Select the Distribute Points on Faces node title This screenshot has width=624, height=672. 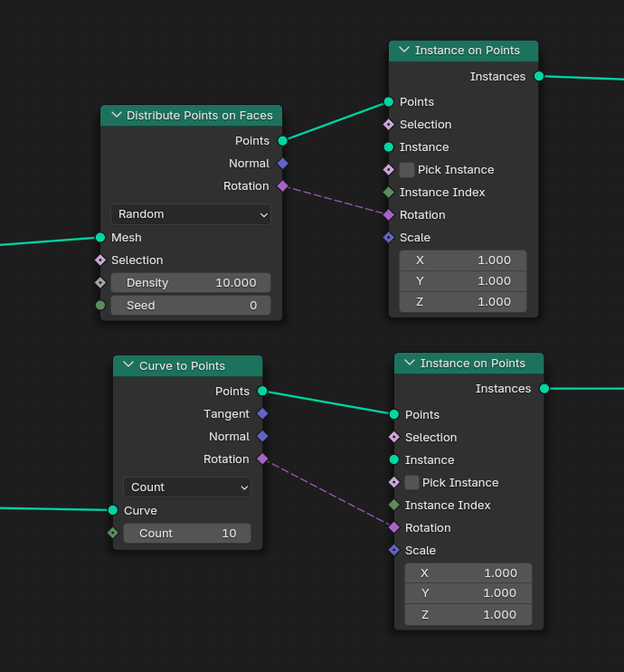tap(200, 115)
